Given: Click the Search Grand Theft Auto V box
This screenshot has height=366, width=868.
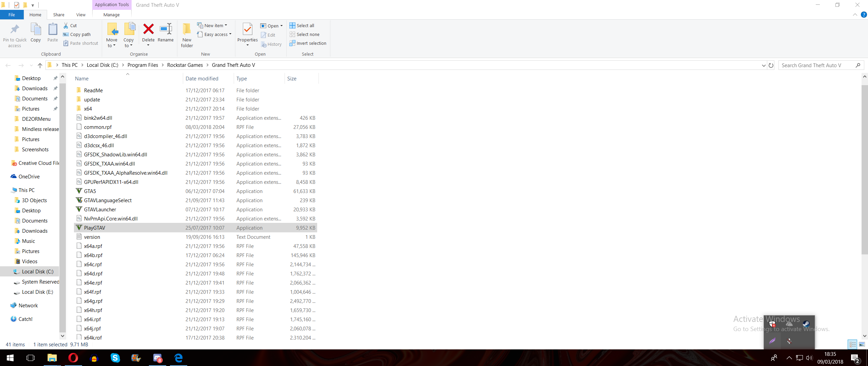Looking at the screenshot, I should click(821, 65).
